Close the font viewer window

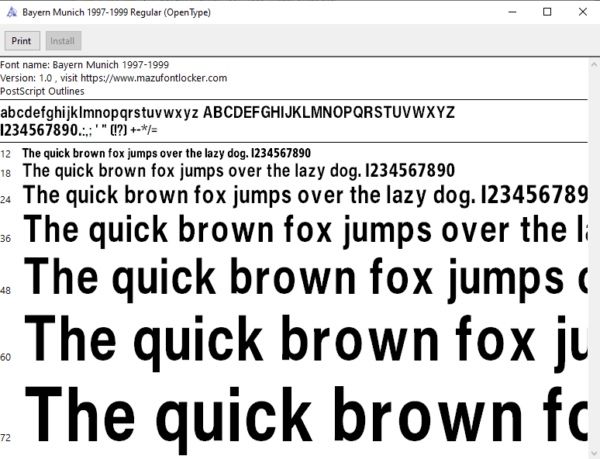click(x=582, y=12)
